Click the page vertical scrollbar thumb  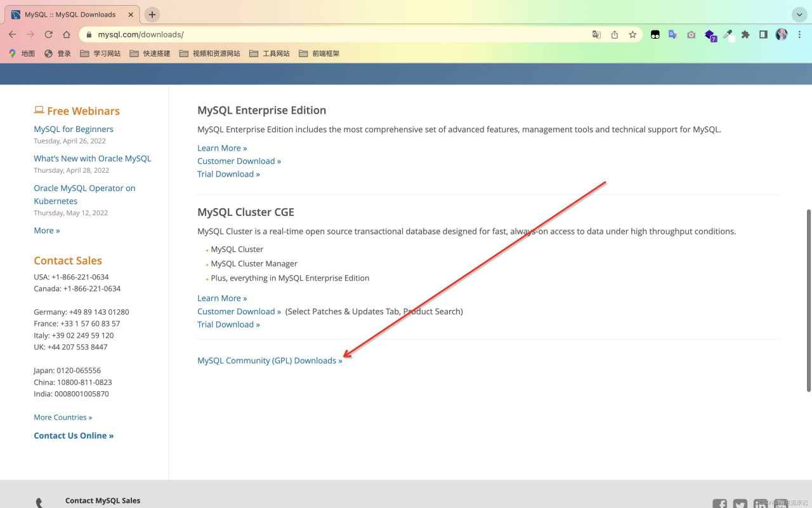(808, 300)
